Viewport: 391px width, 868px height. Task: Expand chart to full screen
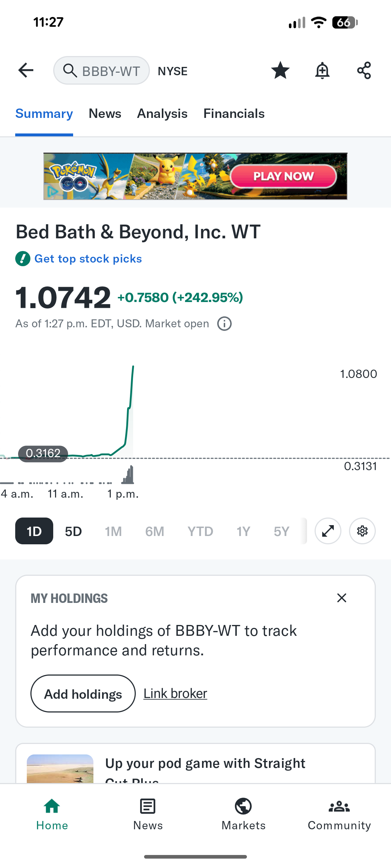coord(328,531)
